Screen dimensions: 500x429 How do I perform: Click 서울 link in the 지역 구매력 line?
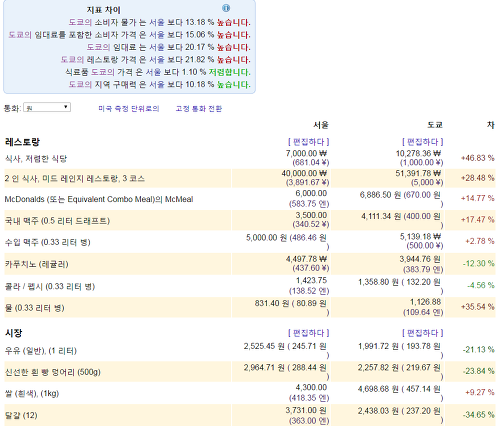click(x=157, y=84)
